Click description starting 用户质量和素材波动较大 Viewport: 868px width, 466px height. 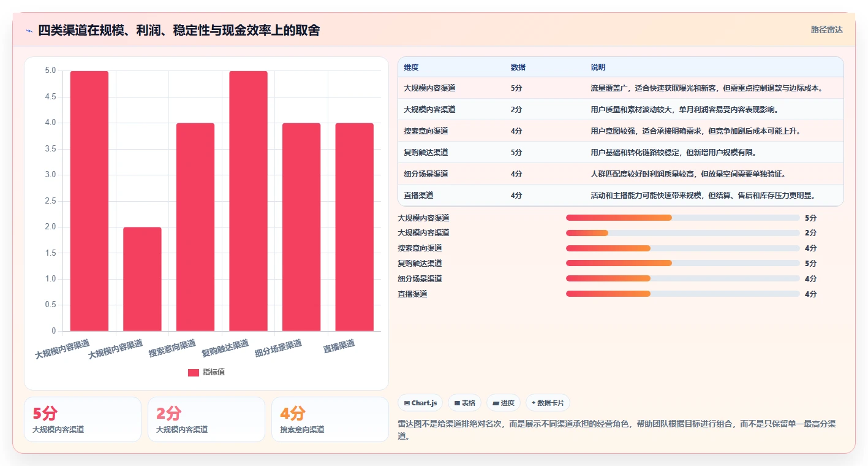pyautogui.click(x=684, y=110)
